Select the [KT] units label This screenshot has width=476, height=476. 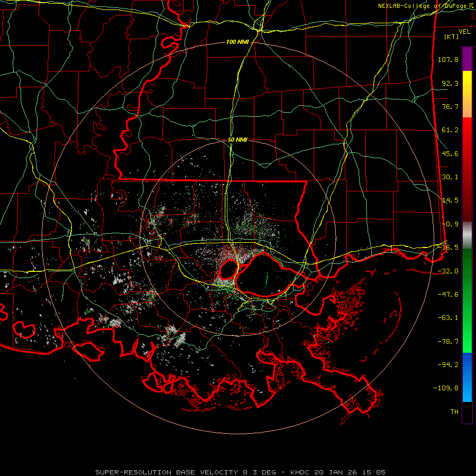(x=452, y=36)
